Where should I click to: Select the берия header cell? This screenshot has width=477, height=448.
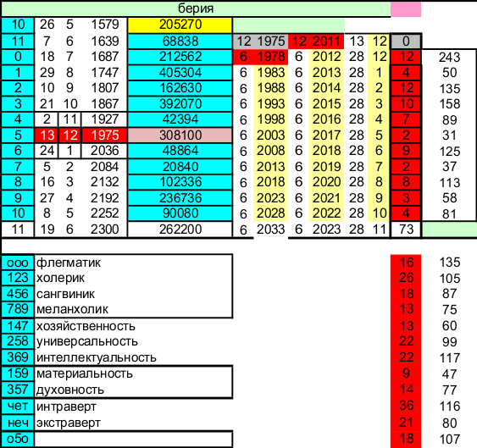click(196, 8)
